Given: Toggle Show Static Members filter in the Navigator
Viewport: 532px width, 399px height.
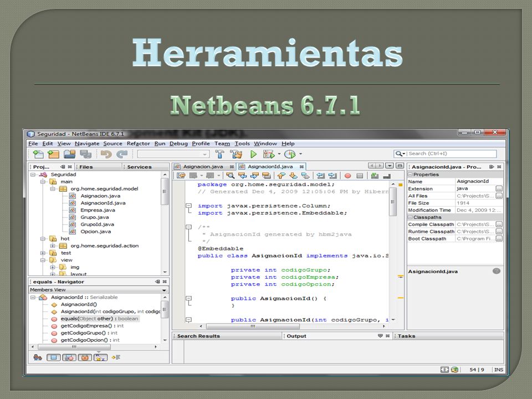Looking at the screenshot, I should tap(69, 357).
